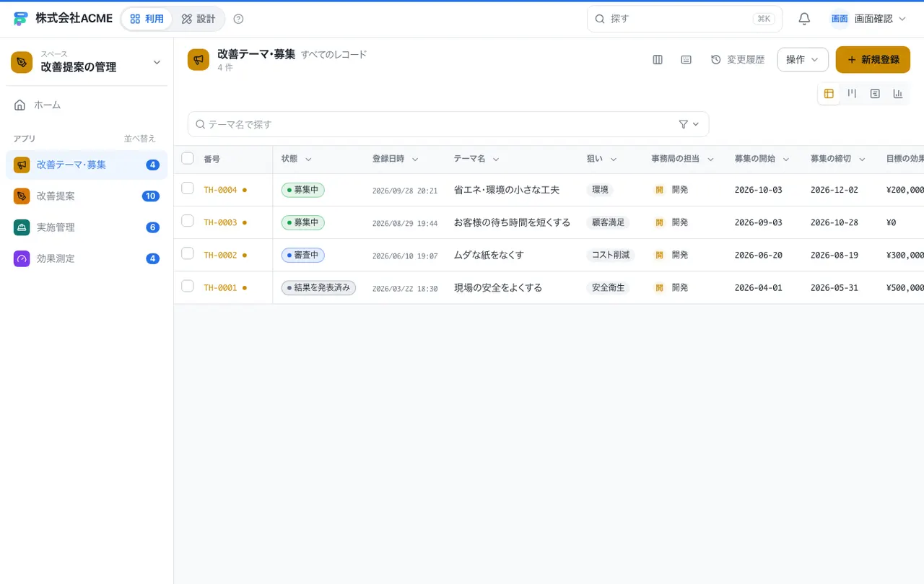Image resolution: width=924 pixels, height=584 pixels.
Task: Switch to kanban board view icon
Action: [852, 94]
